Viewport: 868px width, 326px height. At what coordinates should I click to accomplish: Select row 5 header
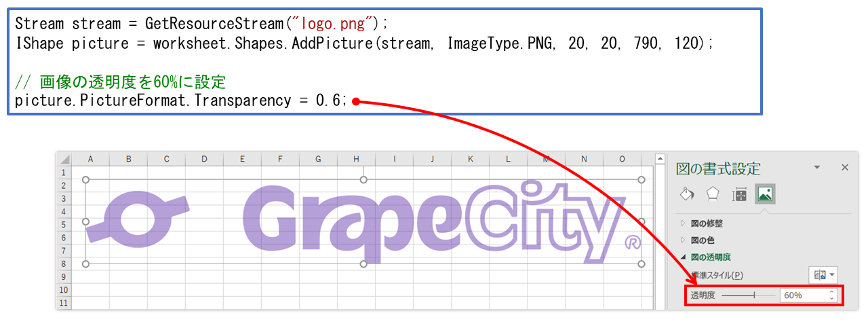[64, 224]
